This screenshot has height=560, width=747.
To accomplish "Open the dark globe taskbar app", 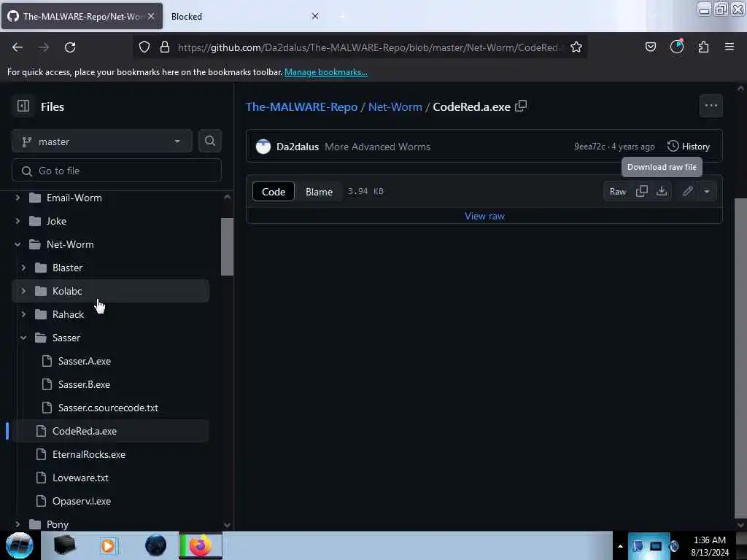I will (155, 545).
